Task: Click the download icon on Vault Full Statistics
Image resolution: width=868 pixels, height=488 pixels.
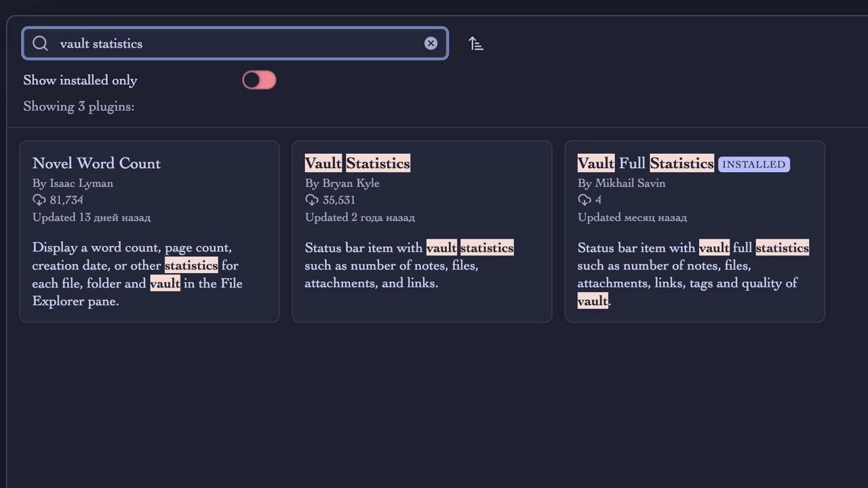Action: [584, 200]
